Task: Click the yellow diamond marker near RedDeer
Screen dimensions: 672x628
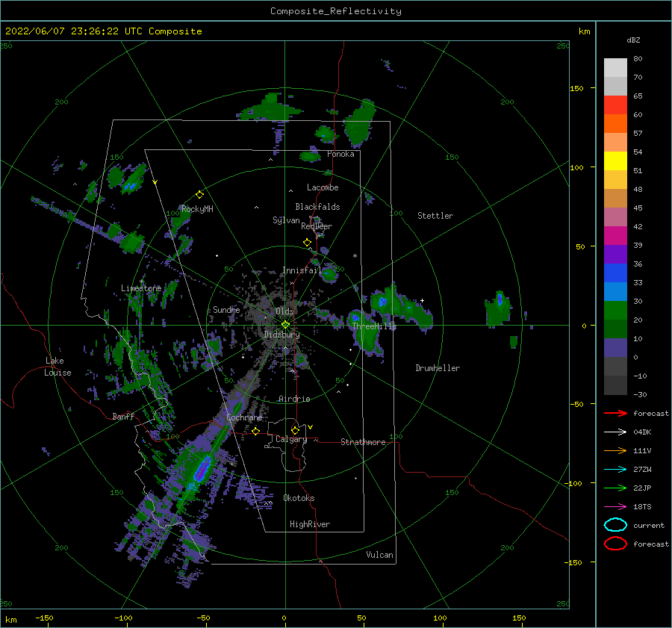Action: (307, 243)
